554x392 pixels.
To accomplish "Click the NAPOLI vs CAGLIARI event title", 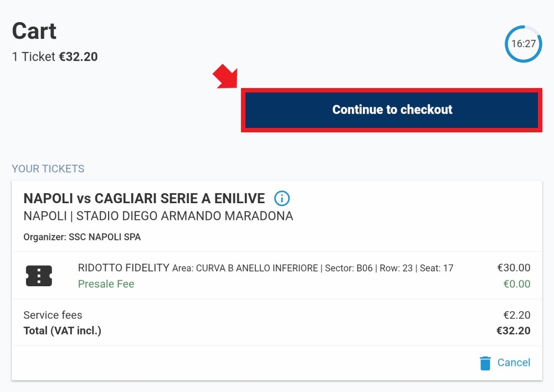I will 144,198.
